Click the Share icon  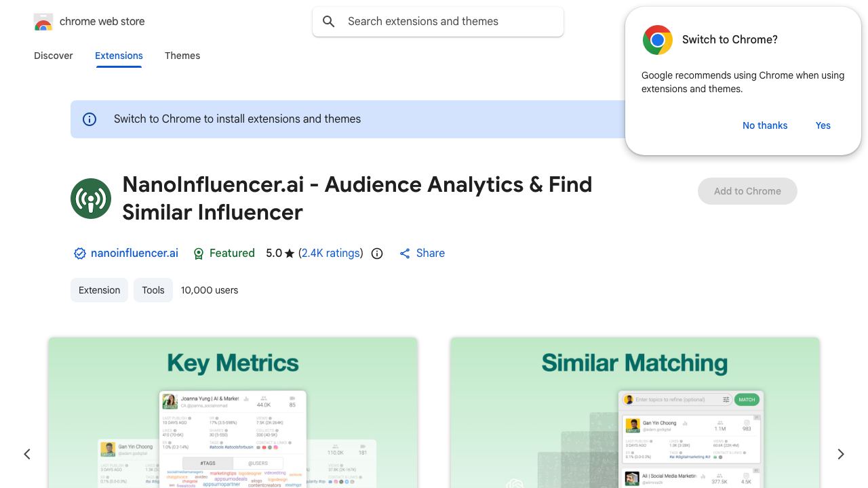coord(405,253)
